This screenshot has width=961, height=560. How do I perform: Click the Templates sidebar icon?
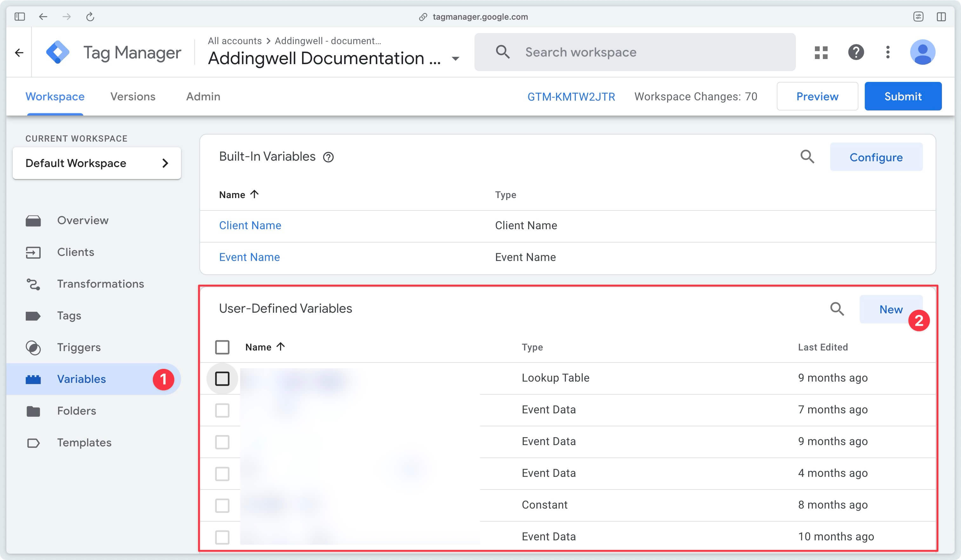click(x=33, y=443)
